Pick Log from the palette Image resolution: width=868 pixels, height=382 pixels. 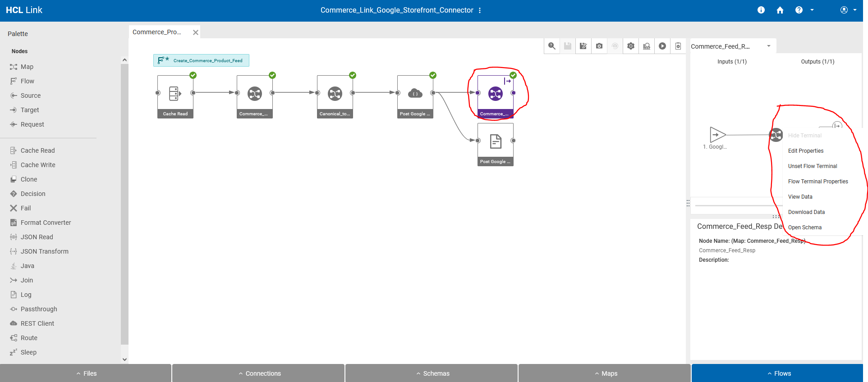21,295
